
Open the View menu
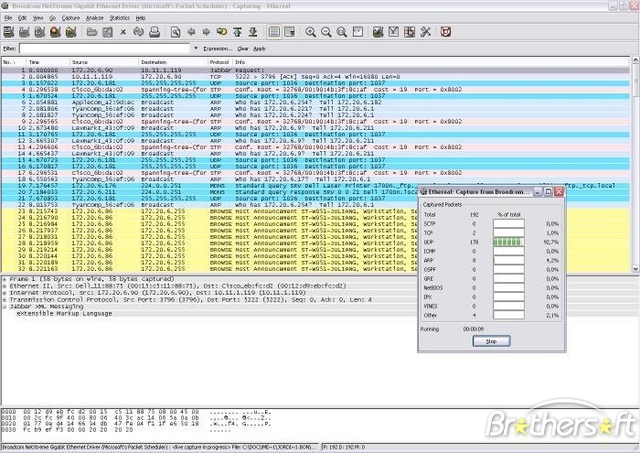pos(38,18)
